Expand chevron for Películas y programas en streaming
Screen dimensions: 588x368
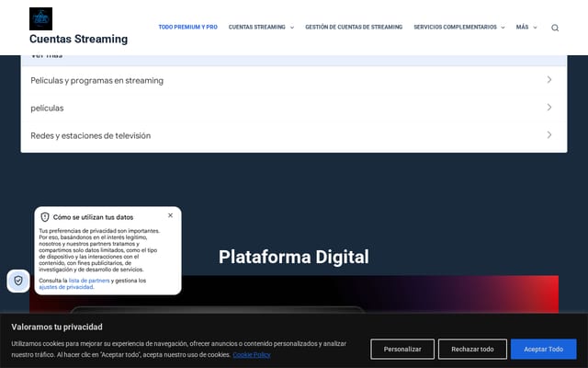549,80
